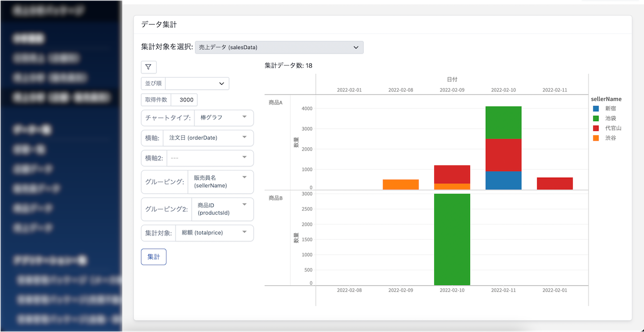Click the orange 渋谷 legend swatch
The width and height of the screenshot is (644, 332).
(x=595, y=138)
